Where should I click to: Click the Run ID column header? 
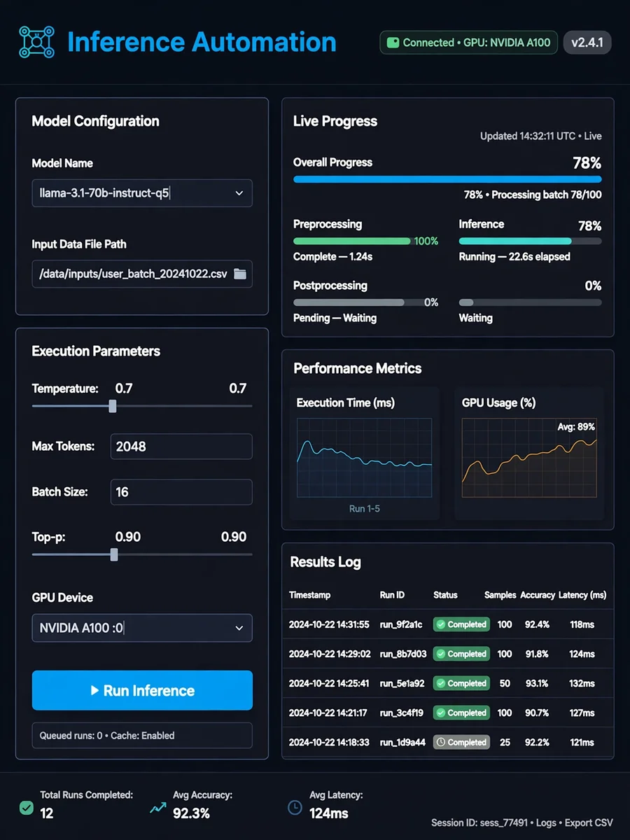(x=392, y=595)
